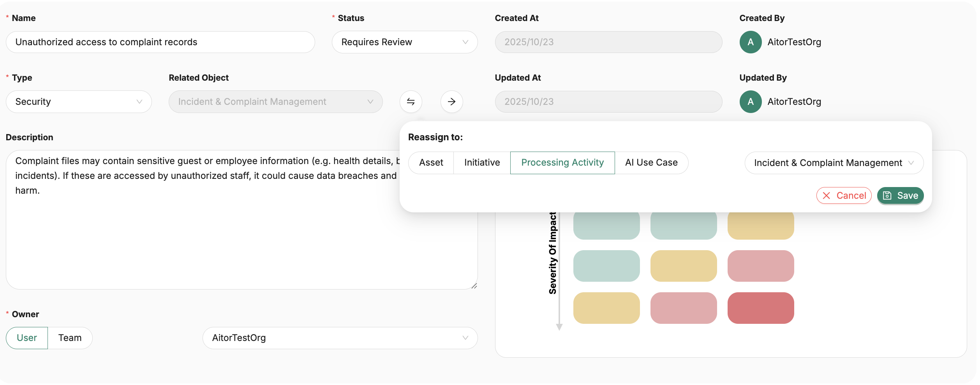Click the description textarea resize handle
Image resolution: width=980 pixels, height=385 pixels.
click(x=474, y=286)
